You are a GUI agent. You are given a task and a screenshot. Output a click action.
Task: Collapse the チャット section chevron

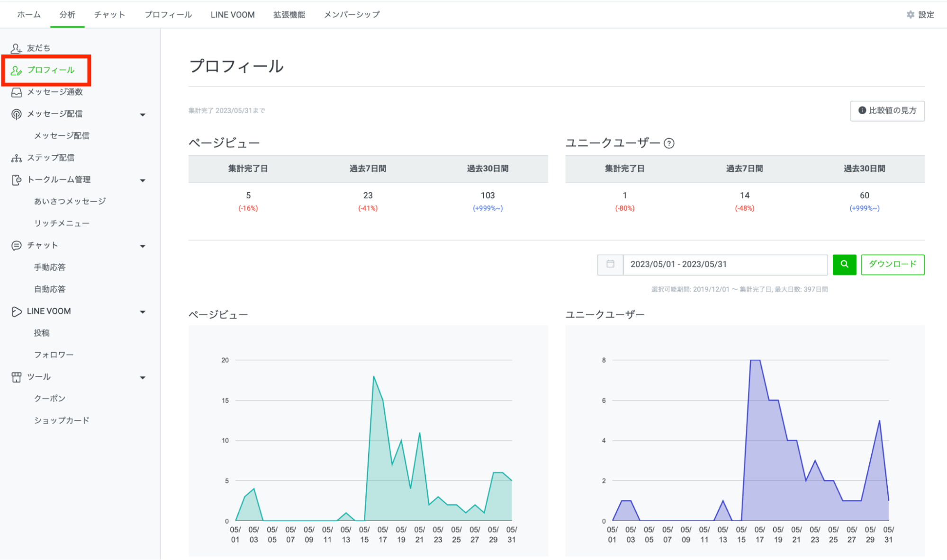(x=142, y=246)
